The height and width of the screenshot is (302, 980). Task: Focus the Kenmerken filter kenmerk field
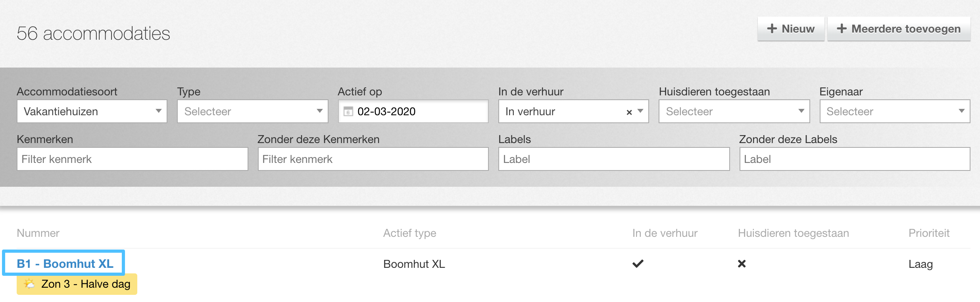tap(133, 159)
